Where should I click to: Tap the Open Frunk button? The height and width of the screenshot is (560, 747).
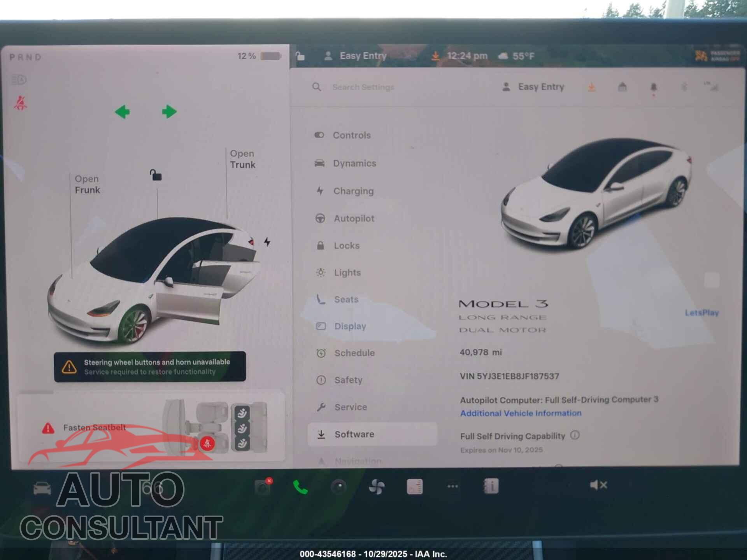(x=87, y=184)
